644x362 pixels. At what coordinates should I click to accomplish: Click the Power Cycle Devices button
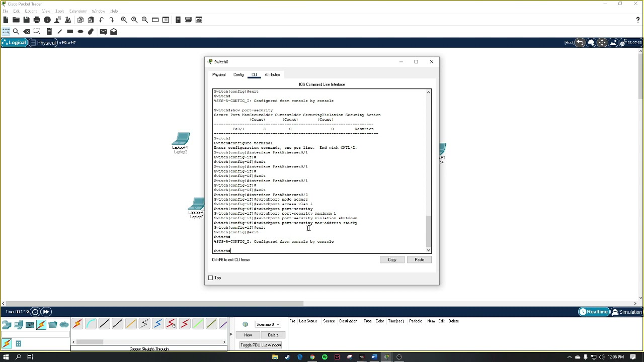click(35, 312)
